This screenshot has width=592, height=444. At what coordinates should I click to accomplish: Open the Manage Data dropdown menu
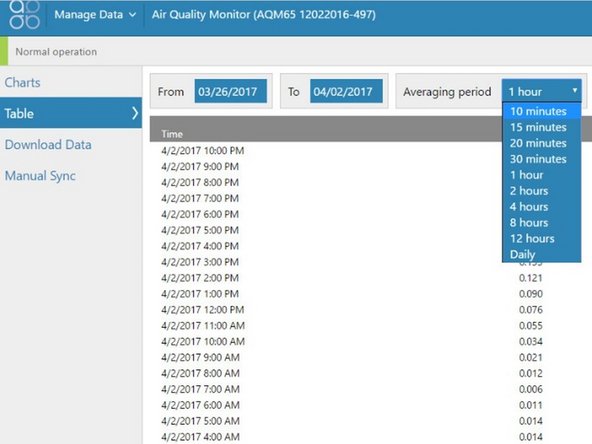[95, 15]
